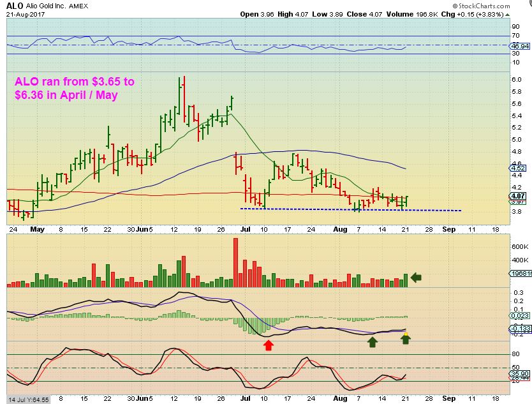The width and height of the screenshot is (532, 404).
Task: Click the May label on the date axis
Action: tap(38, 229)
